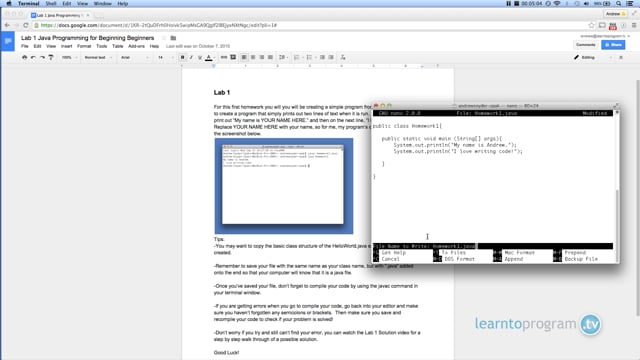Open the zoom level dropdown

click(69, 58)
